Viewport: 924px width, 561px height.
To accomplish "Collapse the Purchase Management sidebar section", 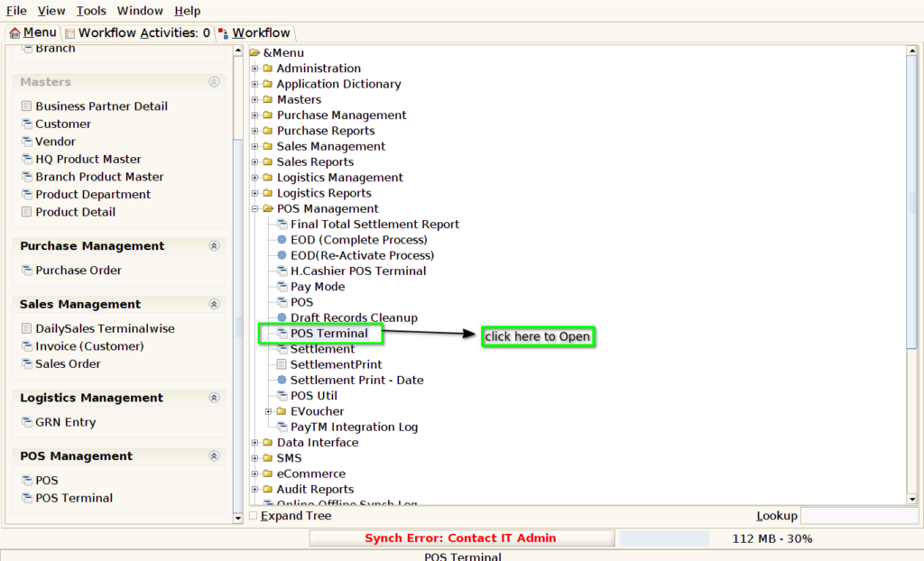I will 214,245.
